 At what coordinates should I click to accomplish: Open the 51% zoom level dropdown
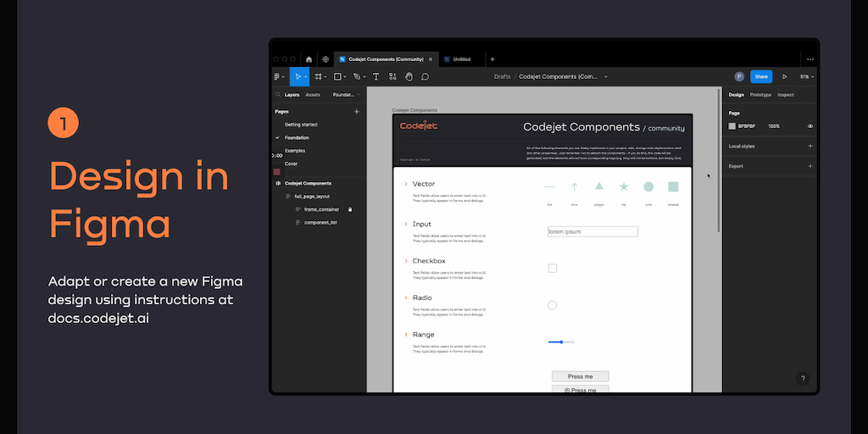(x=806, y=76)
